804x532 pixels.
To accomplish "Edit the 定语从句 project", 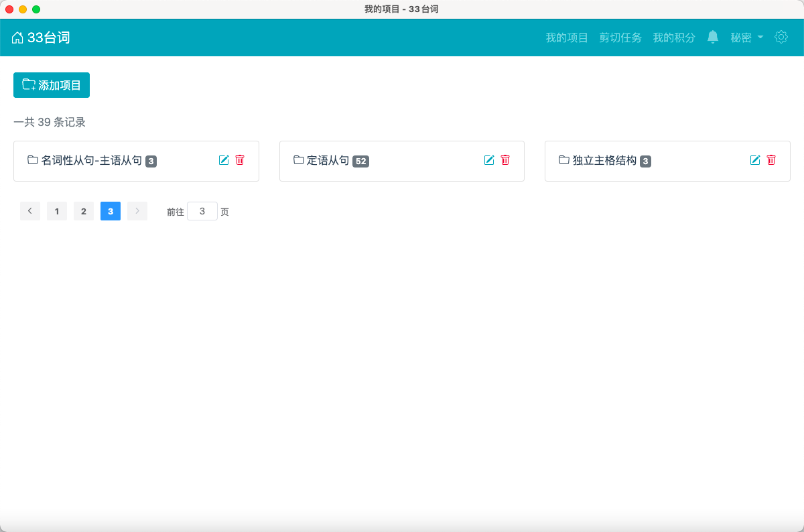I will pos(489,159).
